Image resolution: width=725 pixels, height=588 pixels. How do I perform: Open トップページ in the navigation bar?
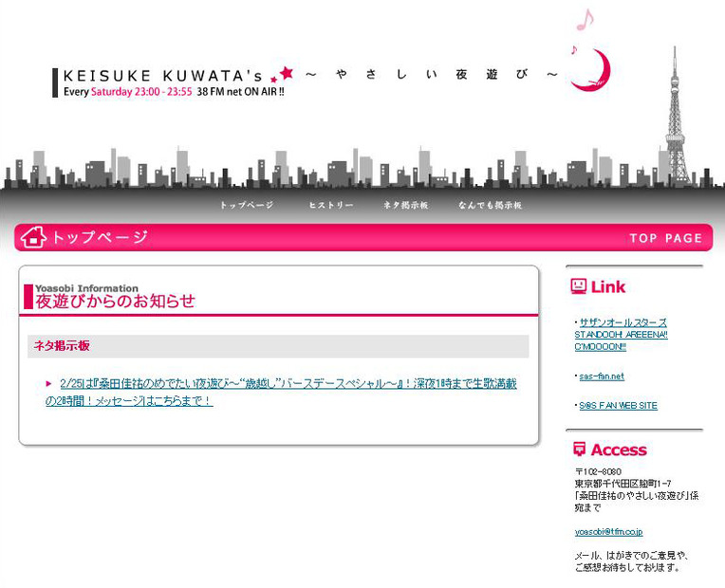click(x=247, y=205)
